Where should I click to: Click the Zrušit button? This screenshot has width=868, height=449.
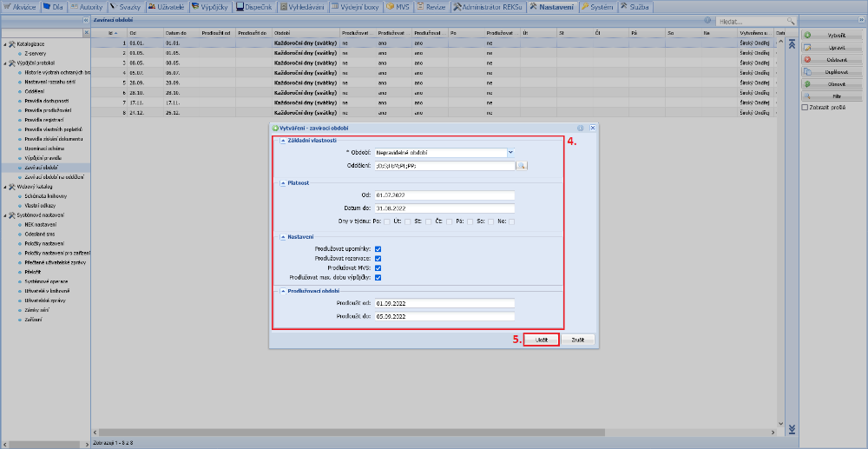(x=577, y=340)
